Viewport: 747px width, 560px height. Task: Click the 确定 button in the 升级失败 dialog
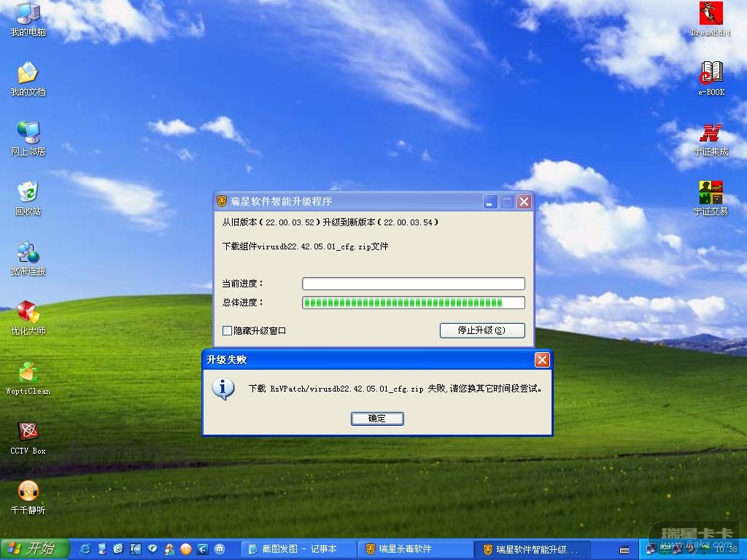tap(377, 419)
